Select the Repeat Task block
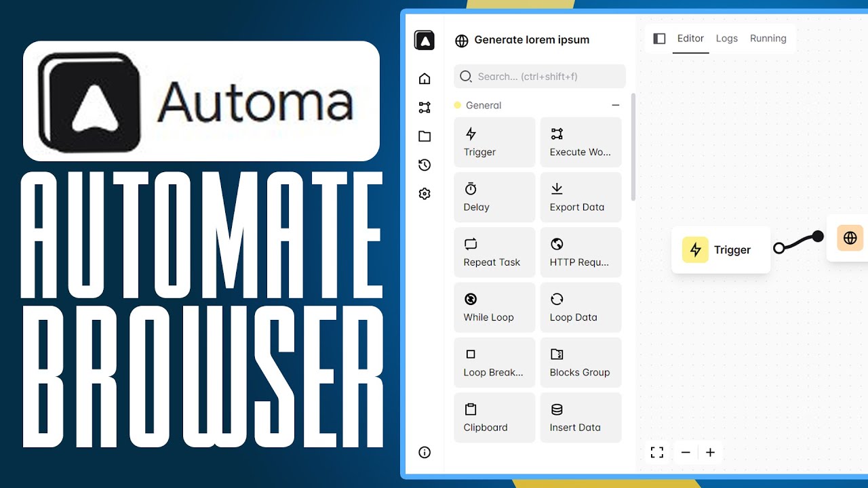This screenshot has width=868, height=488. [494, 252]
